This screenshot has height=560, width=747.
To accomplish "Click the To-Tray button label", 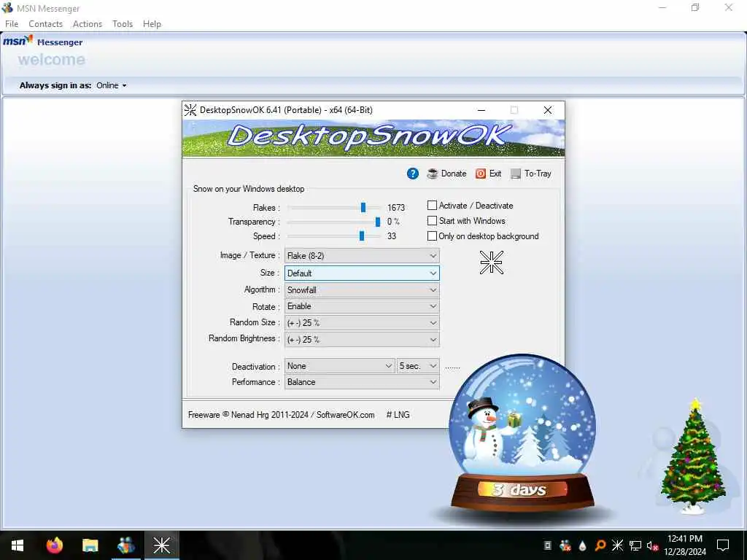I will (538, 174).
